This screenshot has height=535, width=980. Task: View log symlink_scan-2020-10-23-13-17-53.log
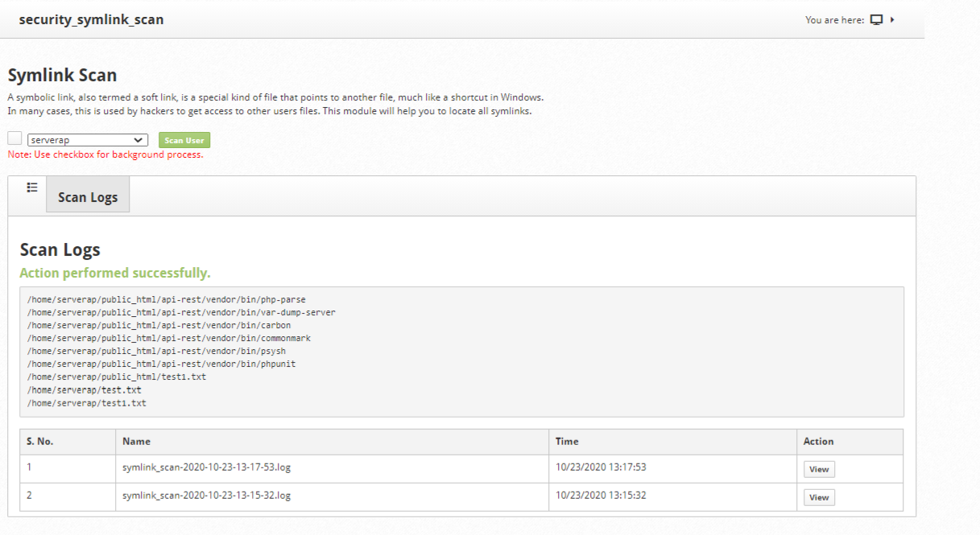819,469
